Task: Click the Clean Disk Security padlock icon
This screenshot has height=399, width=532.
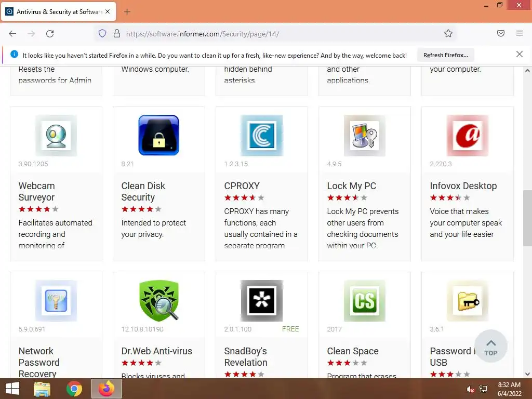Action: click(x=159, y=136)
